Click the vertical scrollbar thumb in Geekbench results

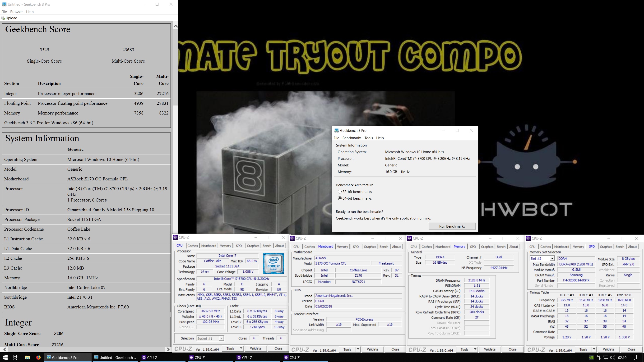pyautogui.click(x=176, y=67)
